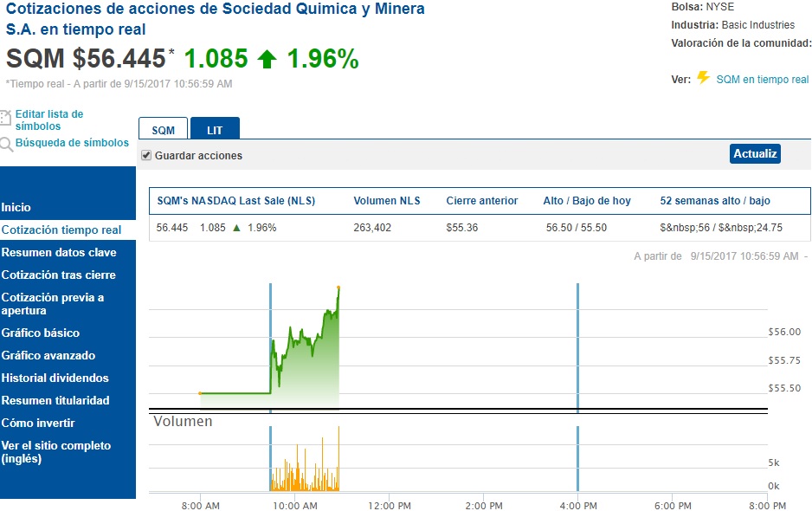
Task: Click the Volumen NLS column header
Action: [387, 201]
